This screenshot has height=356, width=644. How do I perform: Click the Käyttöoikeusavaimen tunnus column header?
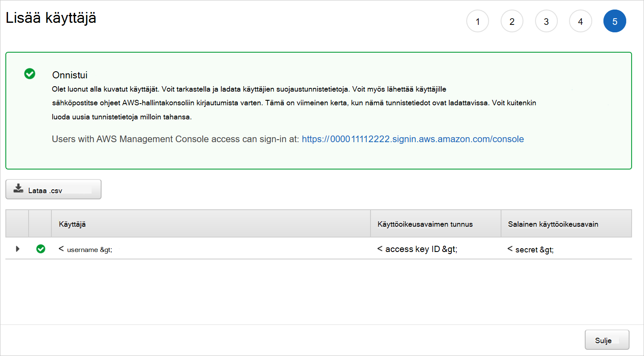[x=436, y=224]
